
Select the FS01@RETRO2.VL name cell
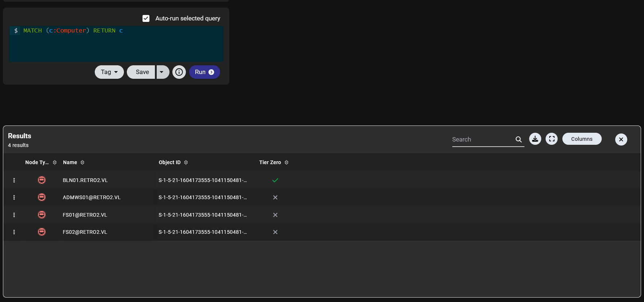point(85,215)
